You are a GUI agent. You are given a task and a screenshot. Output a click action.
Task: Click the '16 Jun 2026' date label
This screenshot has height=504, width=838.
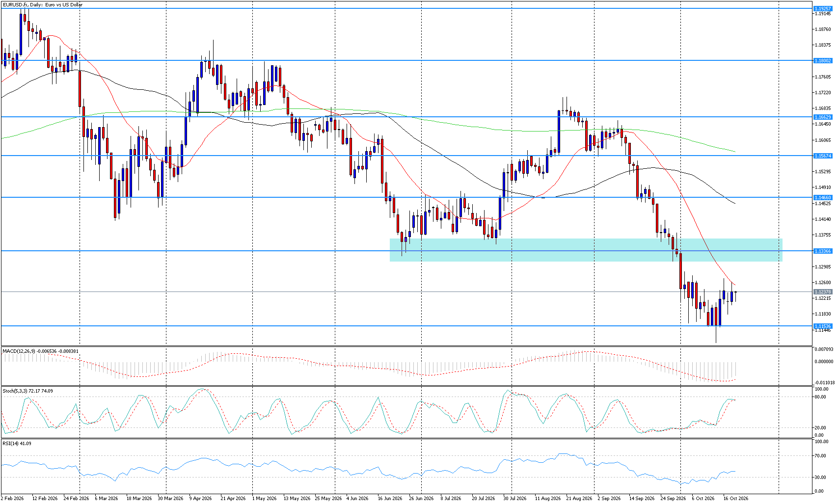pyautogui.click(x=390, y=499)
